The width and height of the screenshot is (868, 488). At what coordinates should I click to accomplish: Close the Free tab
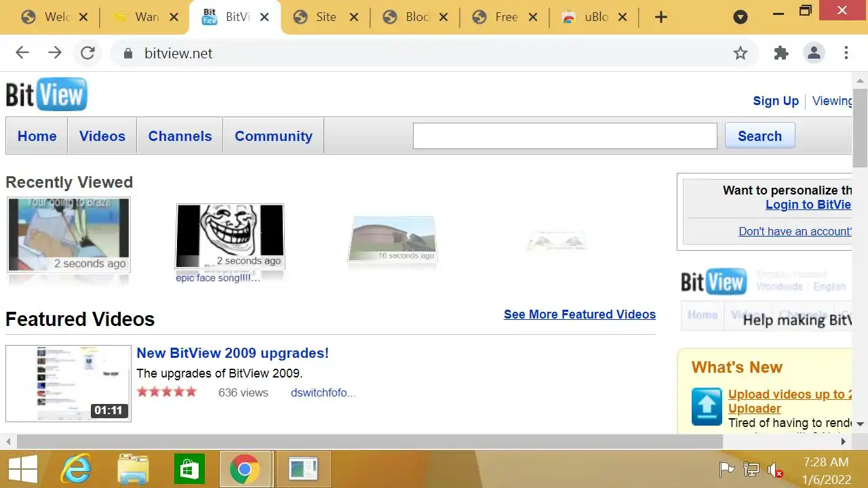point(533,18)
